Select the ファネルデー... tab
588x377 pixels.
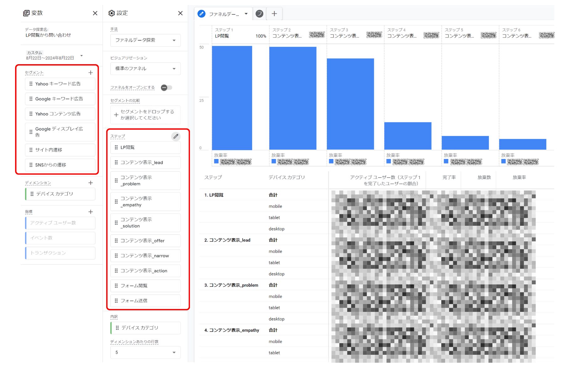[224, 14]
